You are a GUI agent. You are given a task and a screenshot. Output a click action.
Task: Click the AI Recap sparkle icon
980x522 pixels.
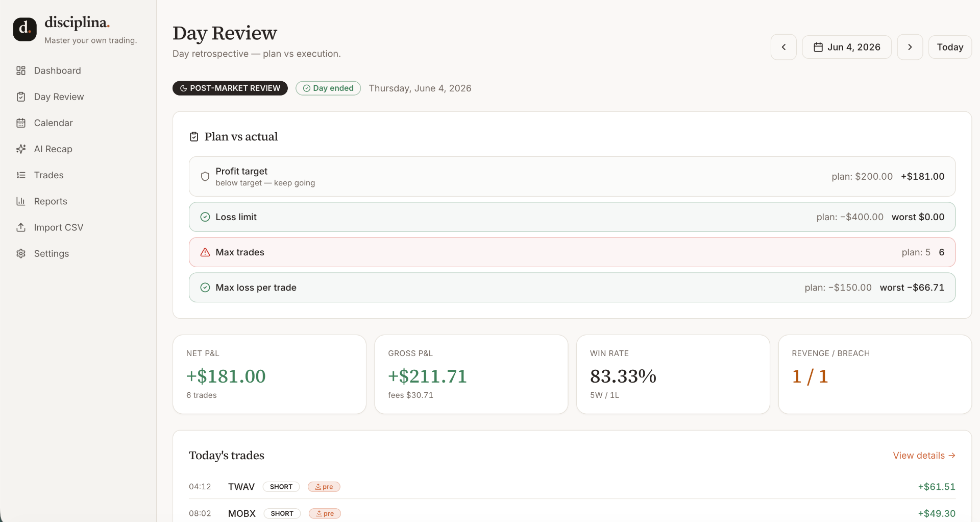(x=21, y=149)
